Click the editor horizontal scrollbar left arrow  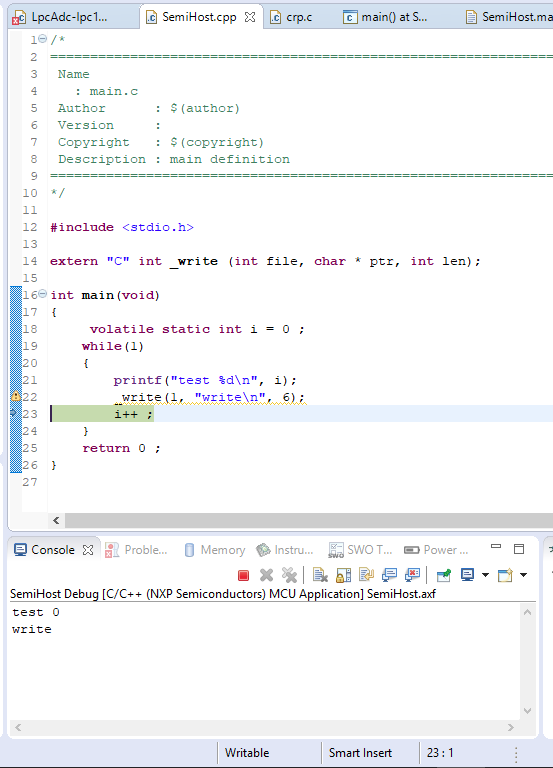[x=56, y=520]
